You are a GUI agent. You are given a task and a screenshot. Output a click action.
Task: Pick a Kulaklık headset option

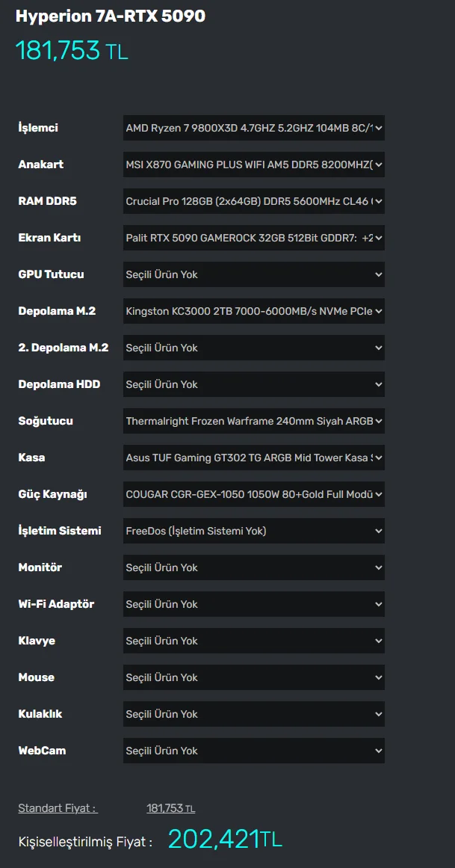click(x=253, y=714)
